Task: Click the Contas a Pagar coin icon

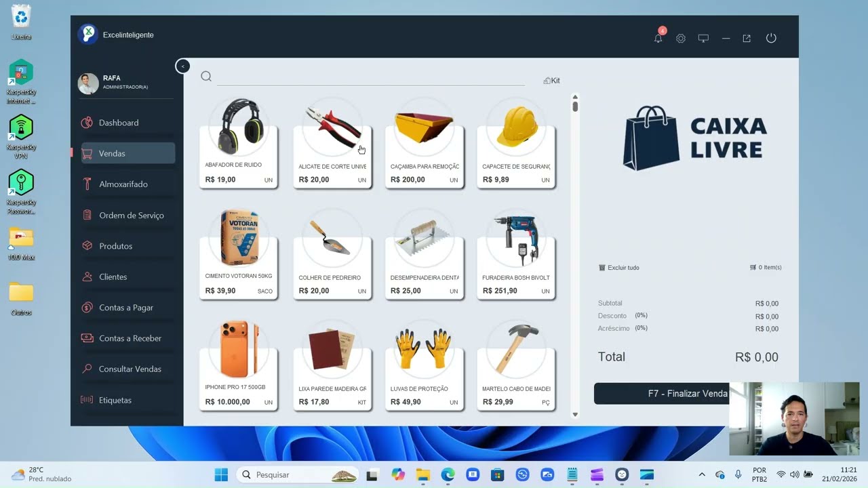Action: (87, 308)
